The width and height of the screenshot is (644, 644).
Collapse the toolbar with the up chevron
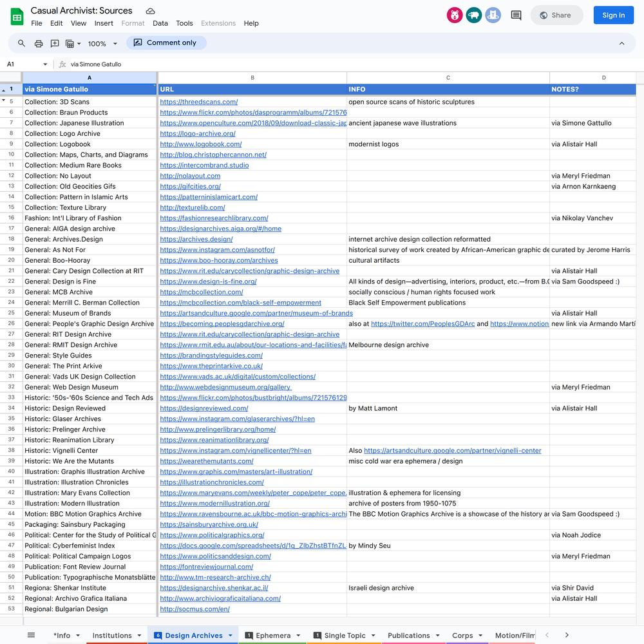tap(621, 44)
